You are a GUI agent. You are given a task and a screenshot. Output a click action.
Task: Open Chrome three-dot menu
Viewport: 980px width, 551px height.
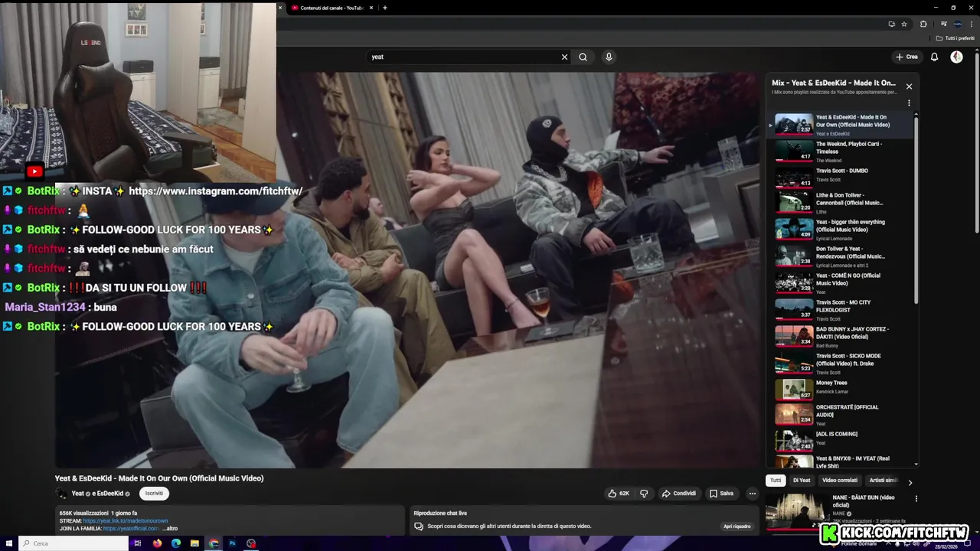(x=972, y=24)
